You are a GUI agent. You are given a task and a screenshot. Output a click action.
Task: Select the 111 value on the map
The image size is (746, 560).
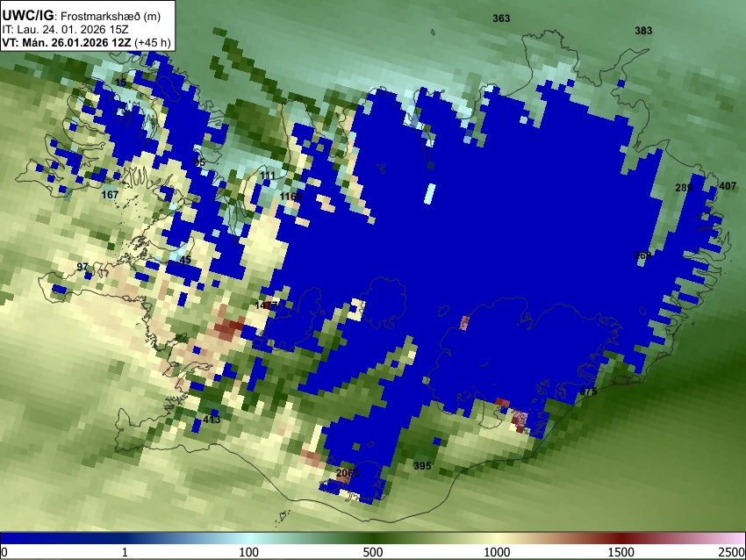tap(268, 176)
